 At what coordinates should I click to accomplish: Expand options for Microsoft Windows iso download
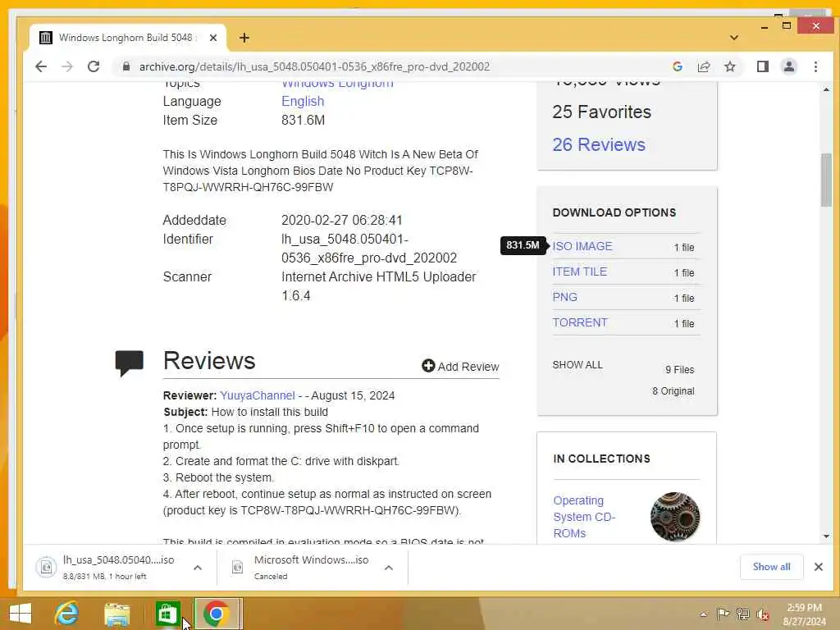coord(389,568)
